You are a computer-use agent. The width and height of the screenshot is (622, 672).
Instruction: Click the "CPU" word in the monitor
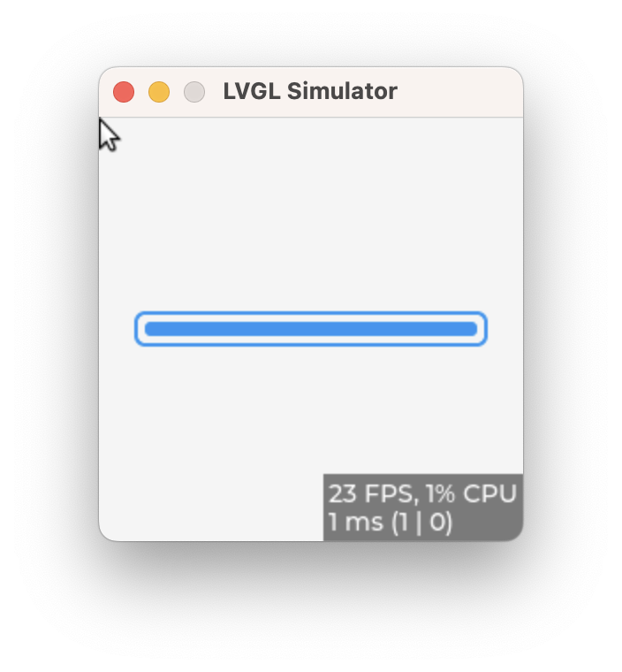click(490, 493)
